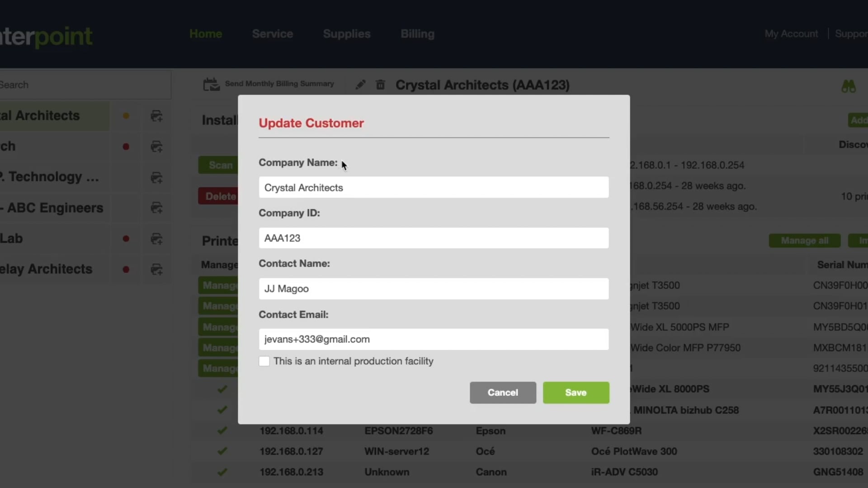Open the Supplies menu
Viewport: 868px width, 488px height.
(347, 34)
